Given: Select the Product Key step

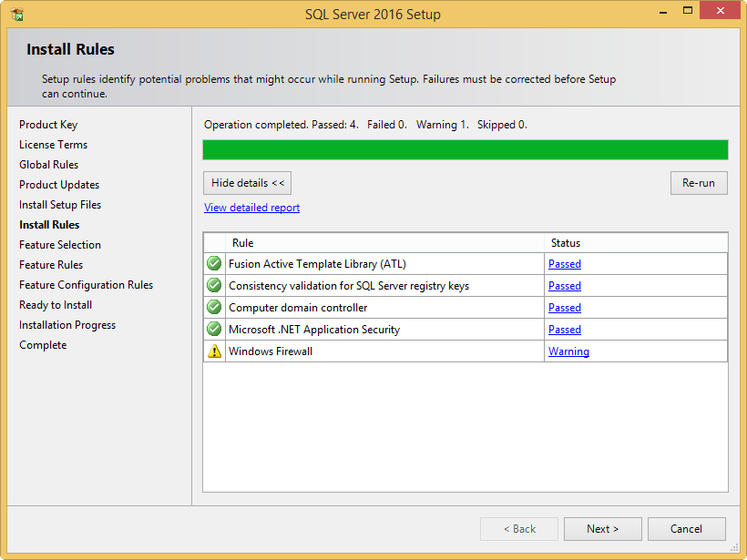Looking at the screenshot, I should (x=48, y=125).
